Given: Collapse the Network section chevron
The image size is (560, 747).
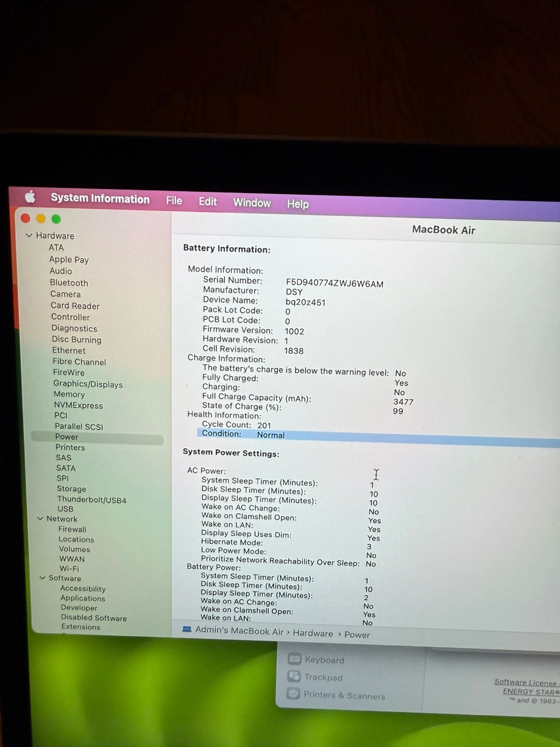Looking at the screenshot, I should pyautogui.click(x=40, y=519).
